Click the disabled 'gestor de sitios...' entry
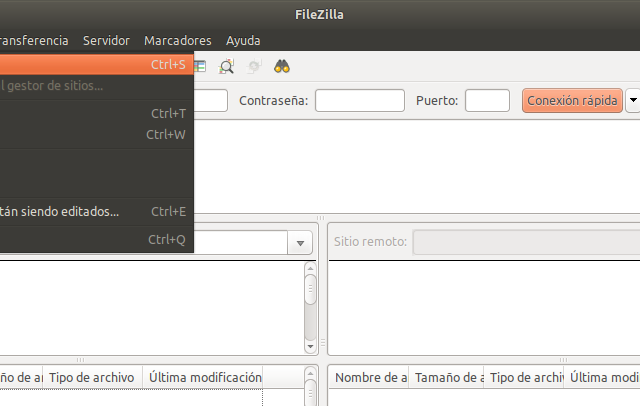The width and height of the screenshot is (640, 406). pyautogui.click(x=96, y=86)
